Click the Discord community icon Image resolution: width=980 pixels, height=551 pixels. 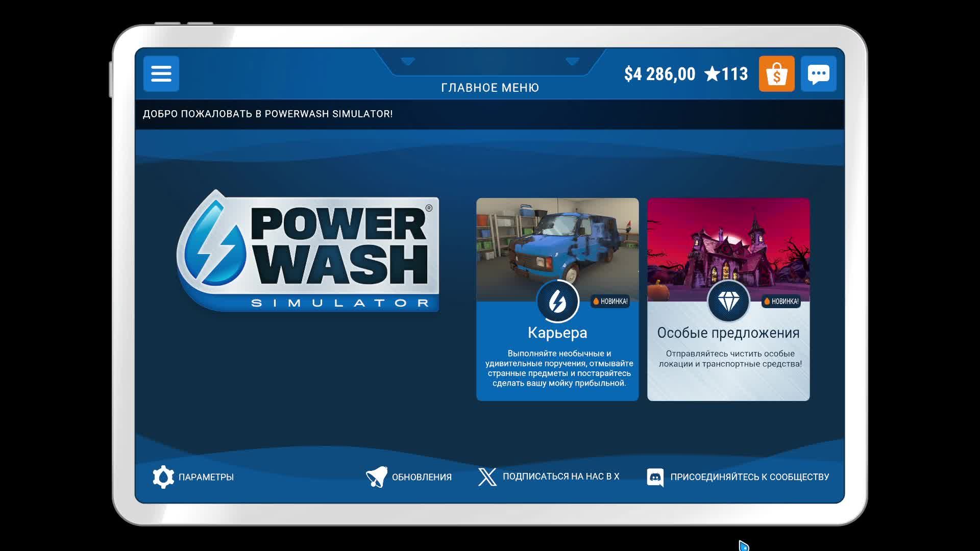655,478
